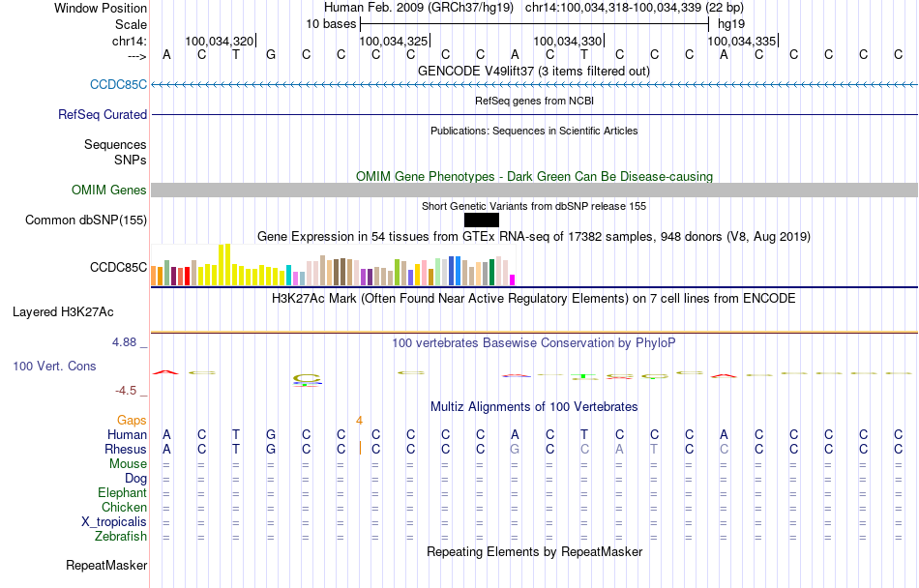
Task: Click the -4.5 conservation scale value
Action: point(126,391)
